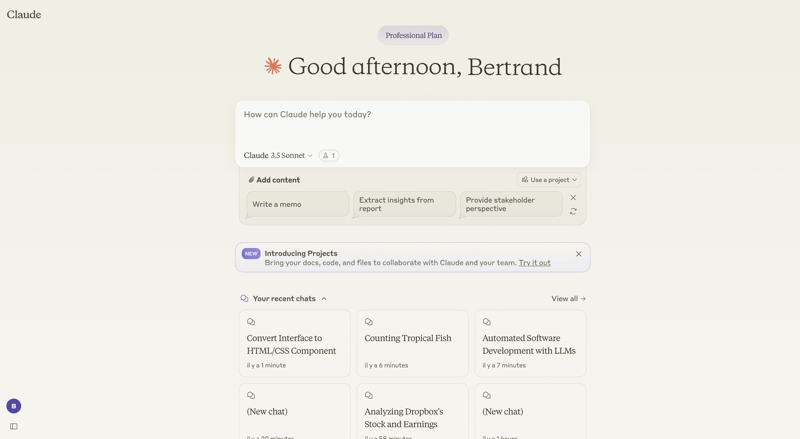The width and height of the screenshot is (800, 439).
Task: Click chat icon on 'Convert Interface' card
Action: 251,322
